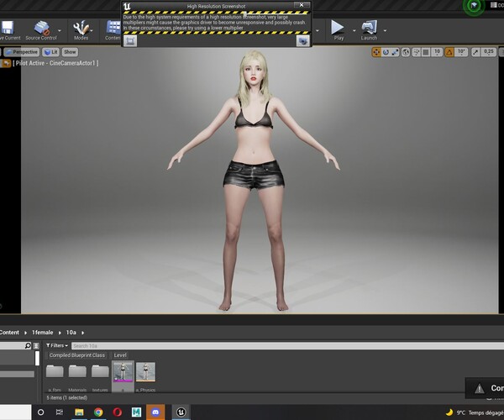Open the Modes tools button

[81, 30]
